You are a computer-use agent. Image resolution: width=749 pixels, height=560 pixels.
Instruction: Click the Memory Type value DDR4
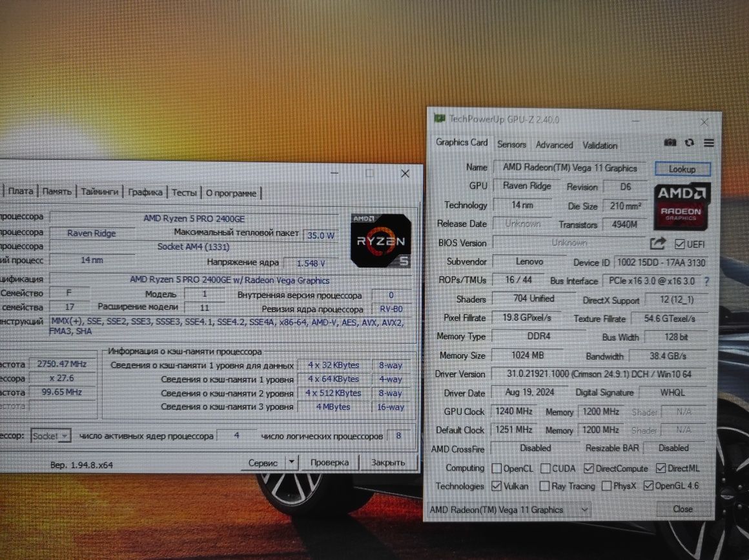click(x=539, y=337)
